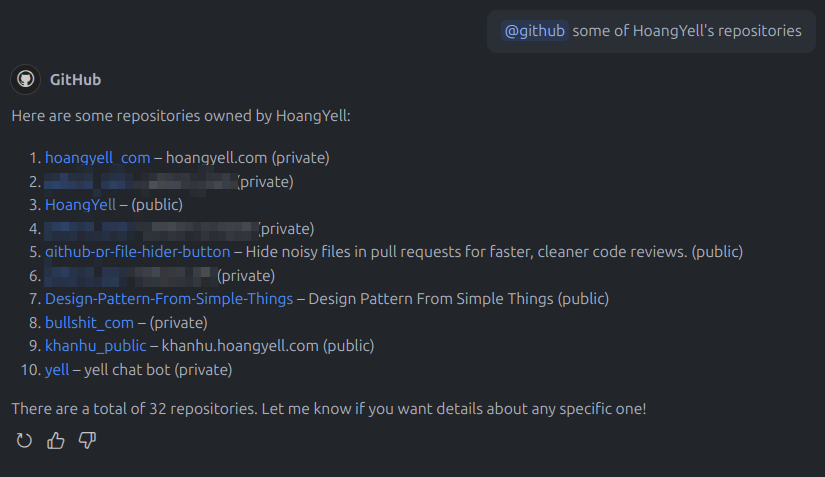Image resolution: width=825 pixels, height=477 pixels.
Task: Click the 'some of HoangYell's repositories' message text
Action: click(x=687, y=31)
